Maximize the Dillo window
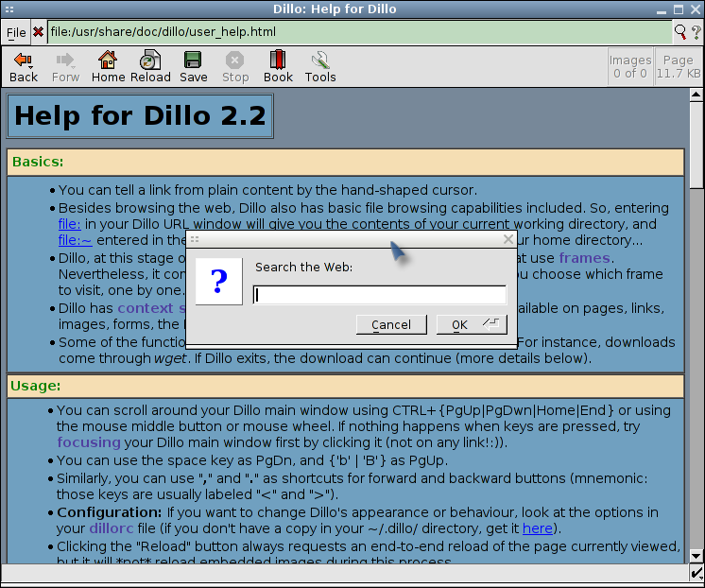Screen dimensions: 705x588 tap(679, 9)
